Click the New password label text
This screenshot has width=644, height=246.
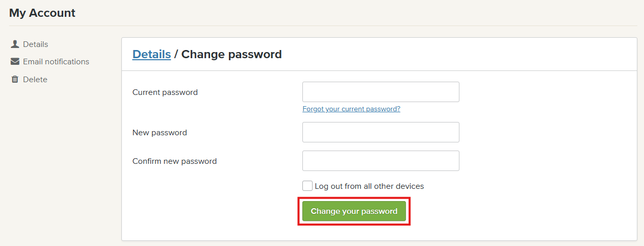point(160,133)
